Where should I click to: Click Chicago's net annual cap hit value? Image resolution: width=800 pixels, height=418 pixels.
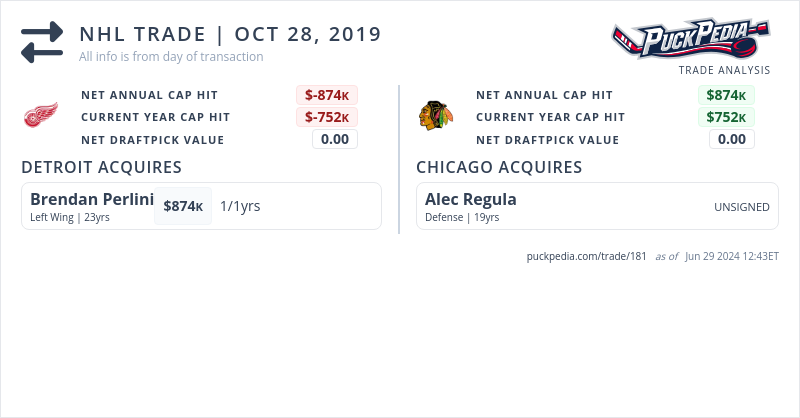726,95
